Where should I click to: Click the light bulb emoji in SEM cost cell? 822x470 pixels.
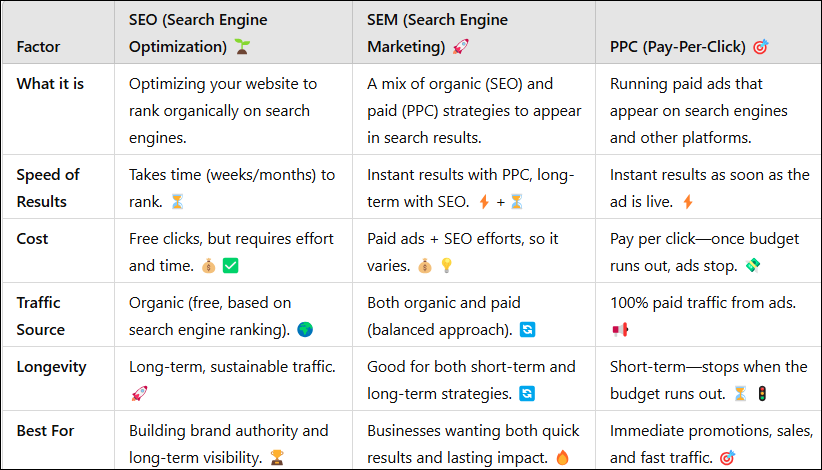point(447,266)
